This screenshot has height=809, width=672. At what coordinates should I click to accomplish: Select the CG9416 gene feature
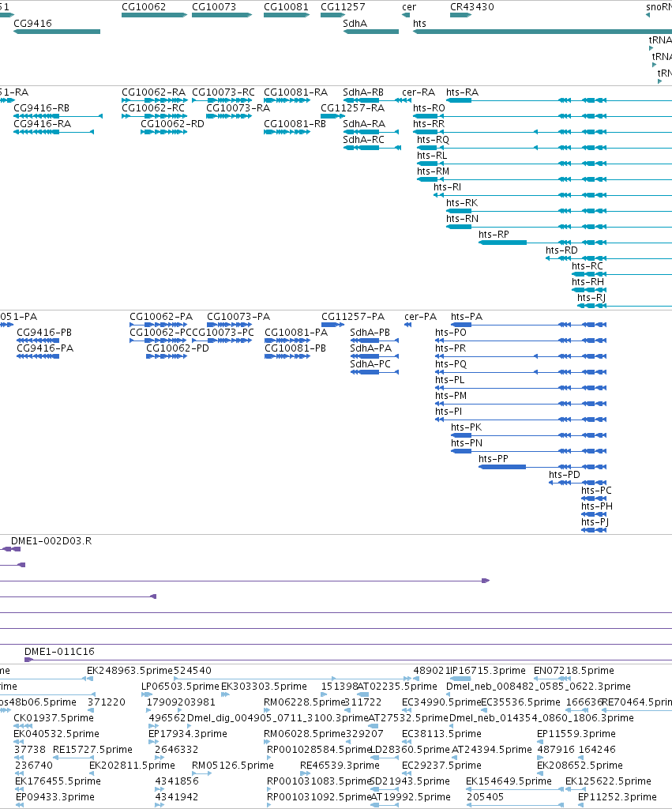[57, 32]
